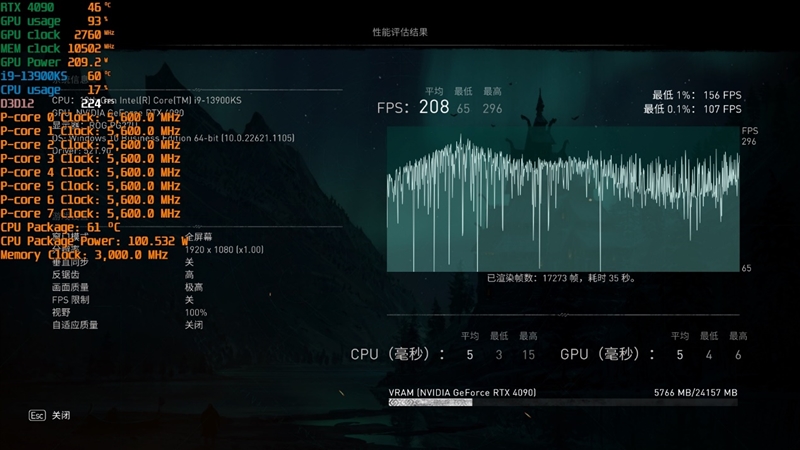This screenshot has height=450, width=800.
Task: Click the GPU clock 2760 MHz overlay line
Action: [x=58, y=35]
